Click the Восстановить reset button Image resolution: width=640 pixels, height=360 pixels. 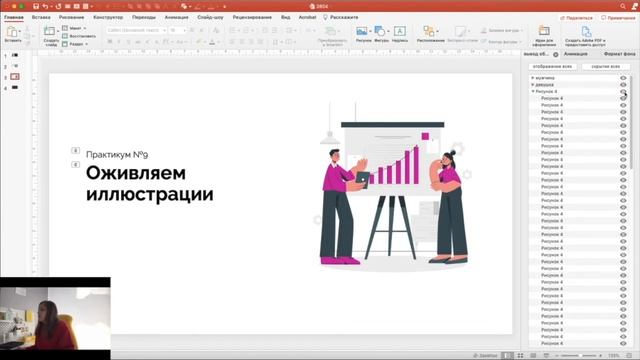coord(79,36)
